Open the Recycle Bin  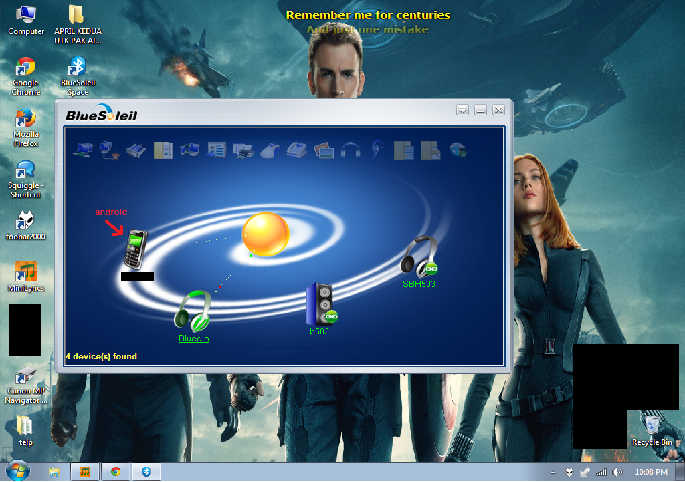coord(652,430)
